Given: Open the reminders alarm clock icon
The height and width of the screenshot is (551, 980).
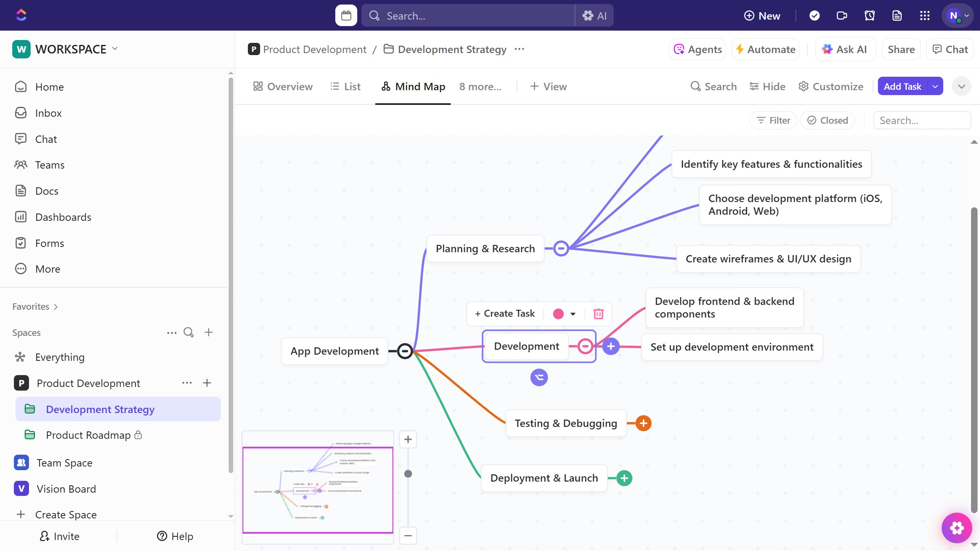Looking at the screenshot, I should point(869,16).
